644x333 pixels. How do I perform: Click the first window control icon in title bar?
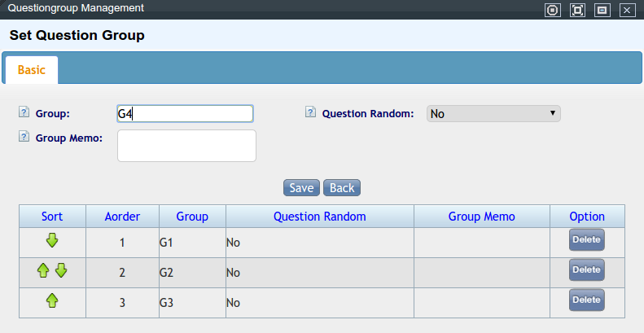[553, 10]
